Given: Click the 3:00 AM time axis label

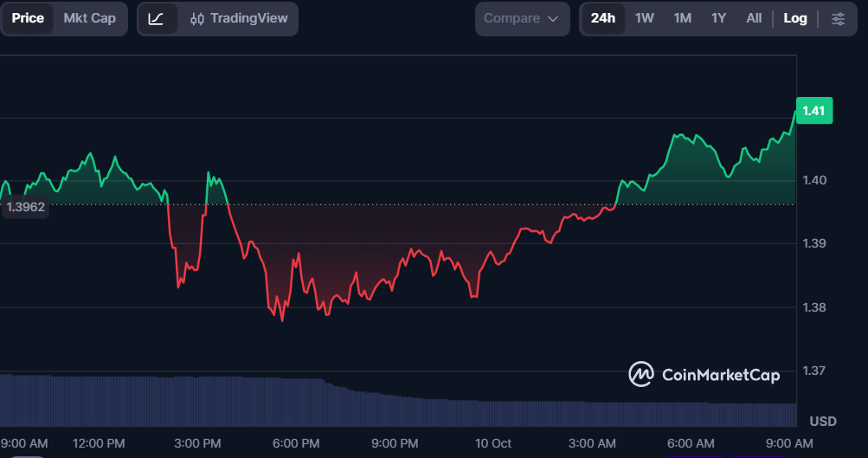Looking at the screenshot, I should coord(592,443).
